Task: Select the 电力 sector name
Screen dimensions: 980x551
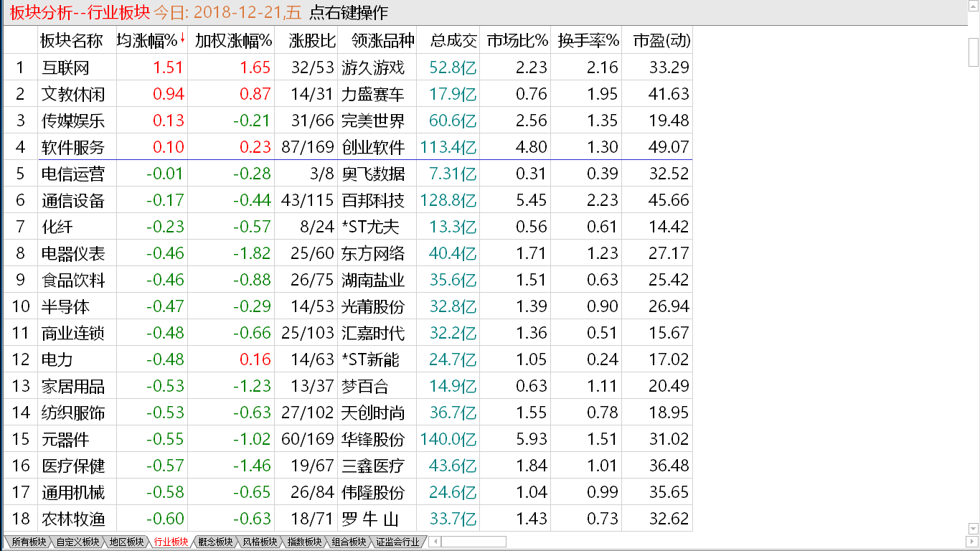Action: pyautogui.click(x=57, y=359)
